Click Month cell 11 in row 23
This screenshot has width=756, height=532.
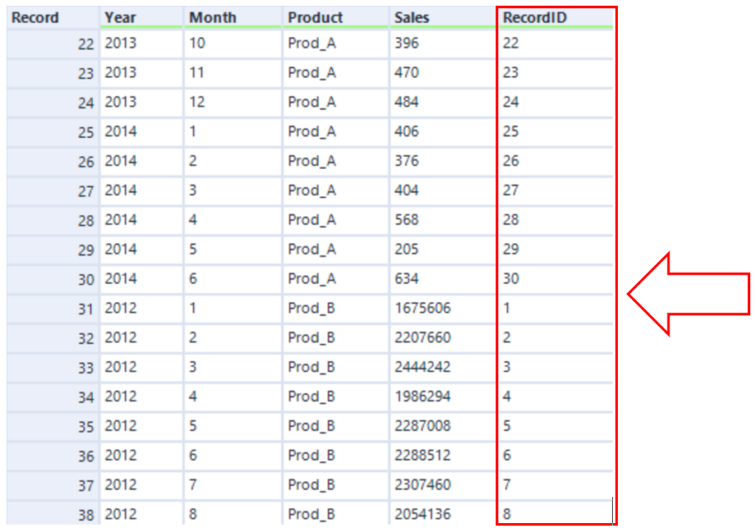click(233, 73)
